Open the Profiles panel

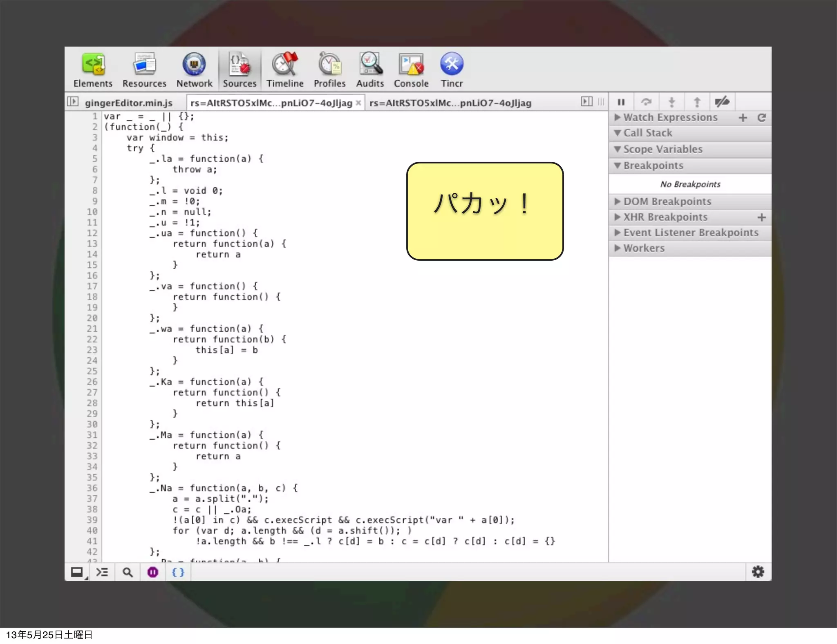[329, 69]
